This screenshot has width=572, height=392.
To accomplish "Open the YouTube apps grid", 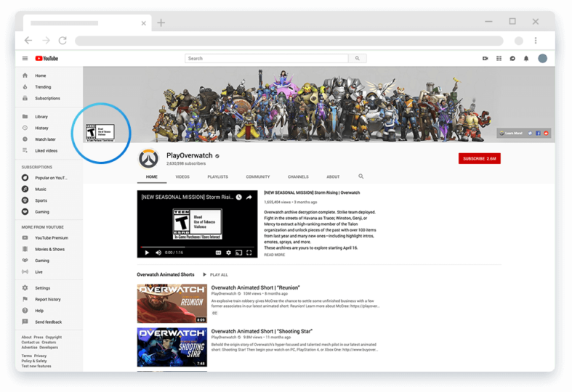I will coord(499,58).
